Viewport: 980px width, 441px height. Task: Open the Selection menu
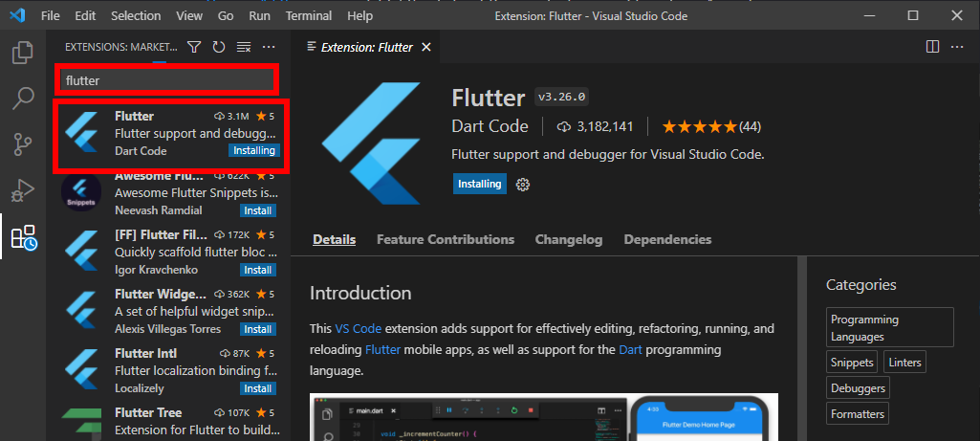(x=136, y=15)
